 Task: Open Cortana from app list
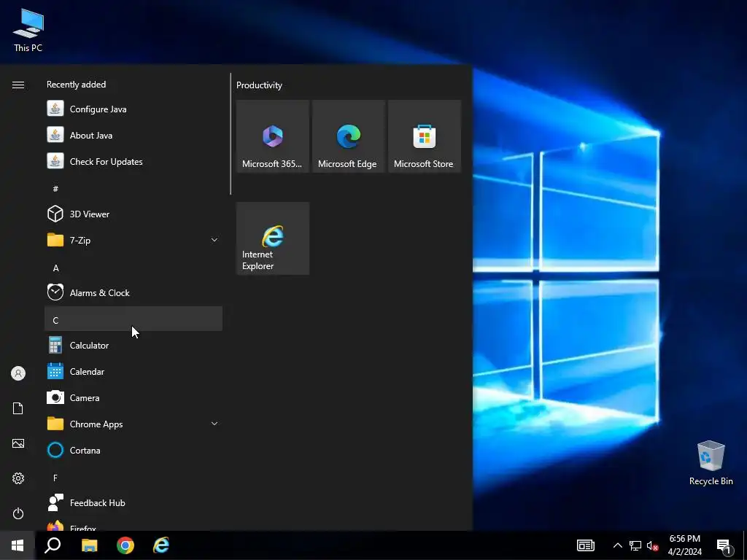133,450
